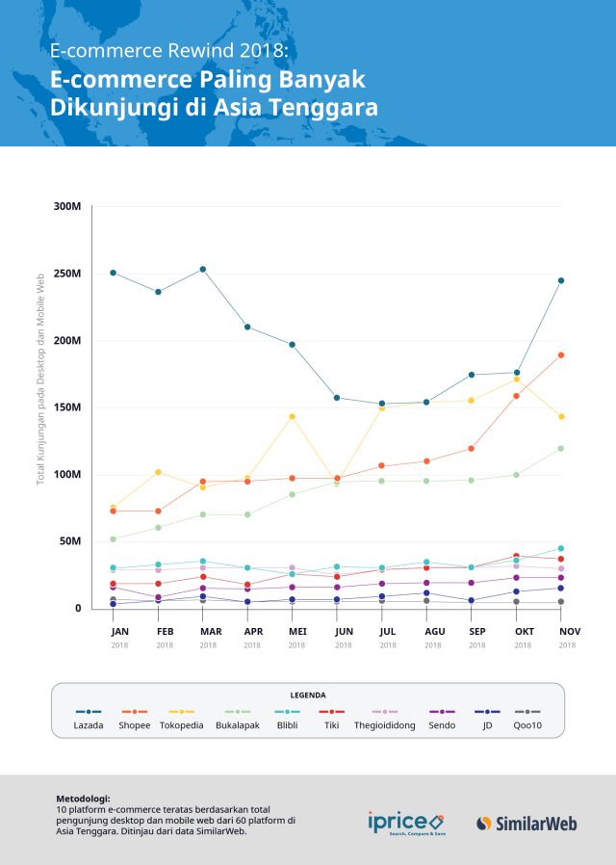
Task: Select the Tokopedia data point for May
Action: (292, 416)
